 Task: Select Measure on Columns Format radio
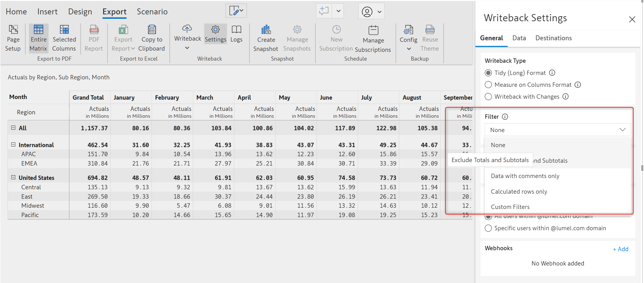pyautogui.click(x=488, y=85)
